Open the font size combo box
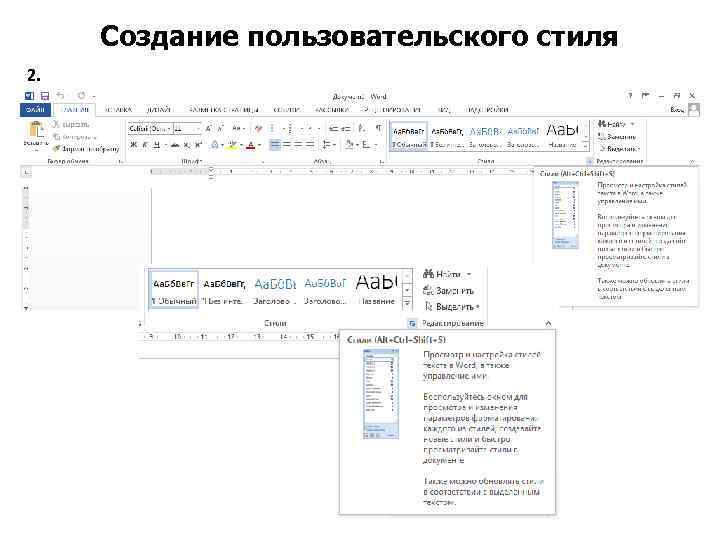Viewport: 720px width, 540px height. [x=187, y=129]
